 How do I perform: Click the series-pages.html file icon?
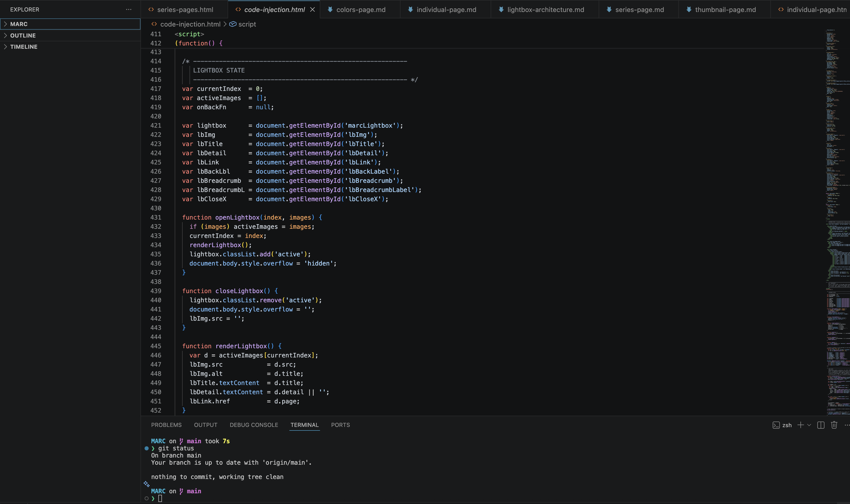[x=151, y=9]
